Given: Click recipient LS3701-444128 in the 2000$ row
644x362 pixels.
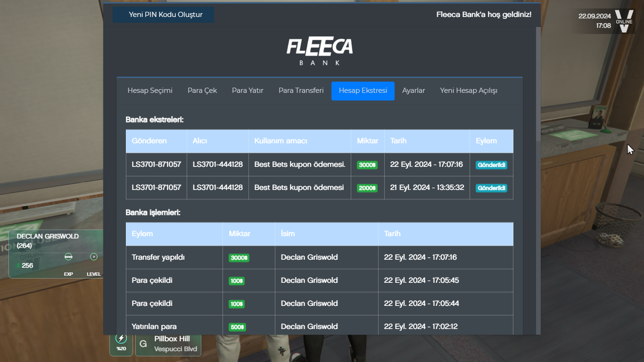Looking at the screenshot, I should [x=218, y=188].
